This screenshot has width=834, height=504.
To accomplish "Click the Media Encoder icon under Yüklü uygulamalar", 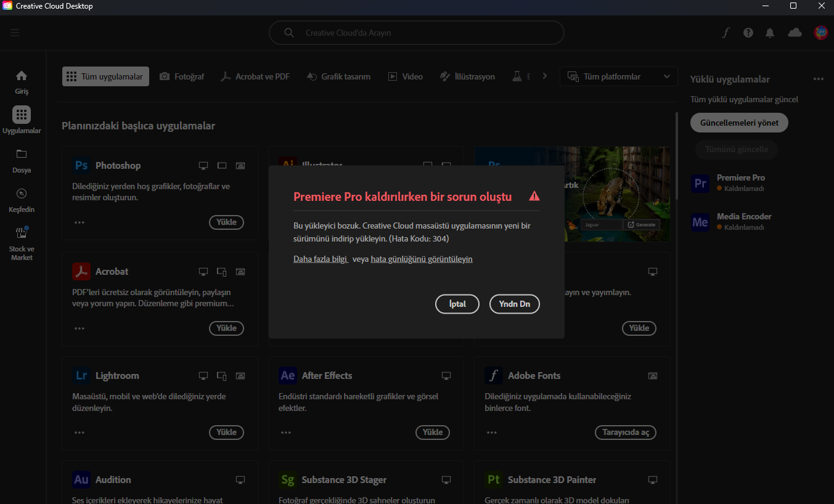I will (700, 222).
